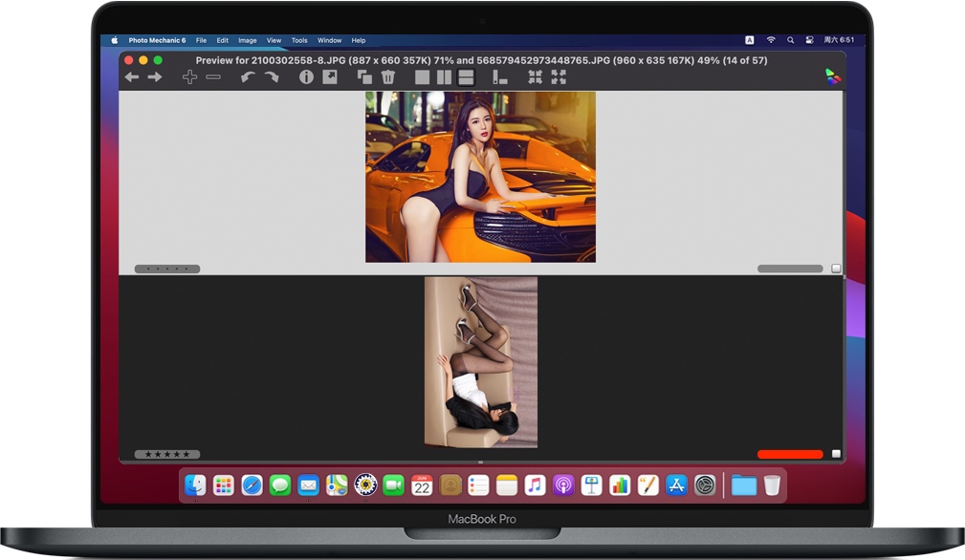Go to the previous photo with the back arrow
The height and width of the screenshot is (560, 965).
click(x=131, y=76)
